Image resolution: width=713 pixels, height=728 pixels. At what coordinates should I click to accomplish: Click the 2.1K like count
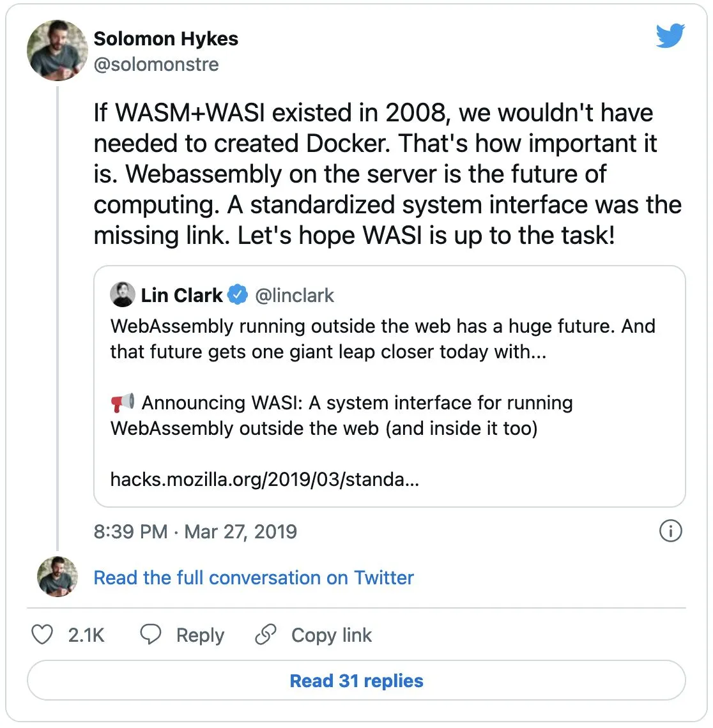pos(86,635)
